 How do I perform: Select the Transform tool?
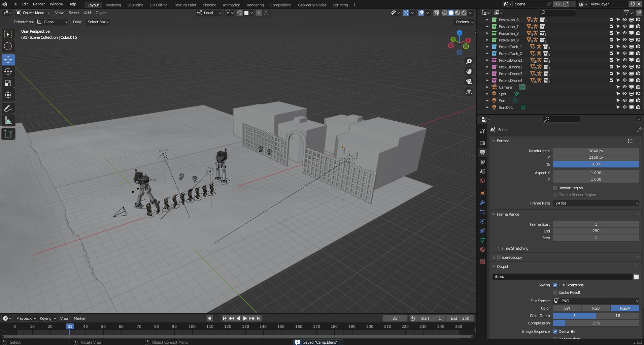[x=8, y=95]
